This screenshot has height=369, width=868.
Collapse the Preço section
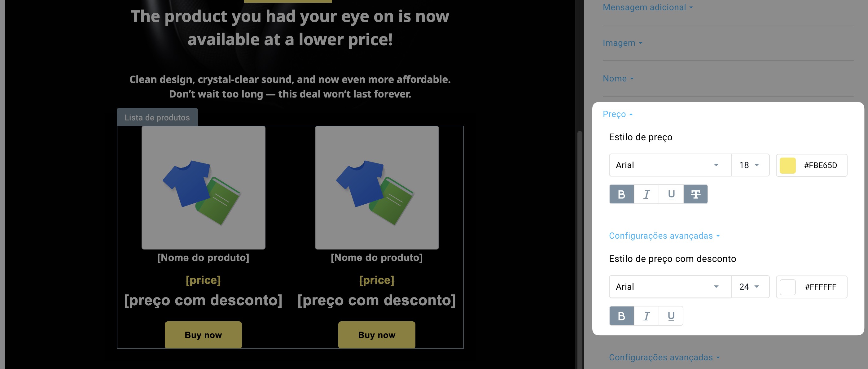coord(618,114)
